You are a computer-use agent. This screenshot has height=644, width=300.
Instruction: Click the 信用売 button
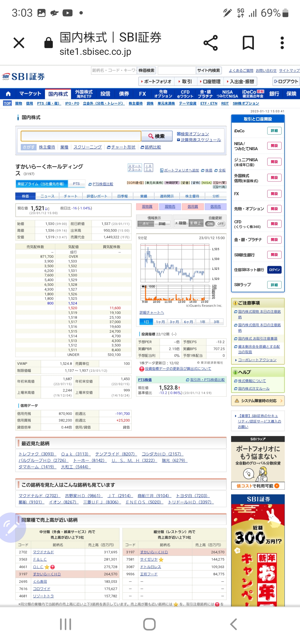click(x=216, y=207)
